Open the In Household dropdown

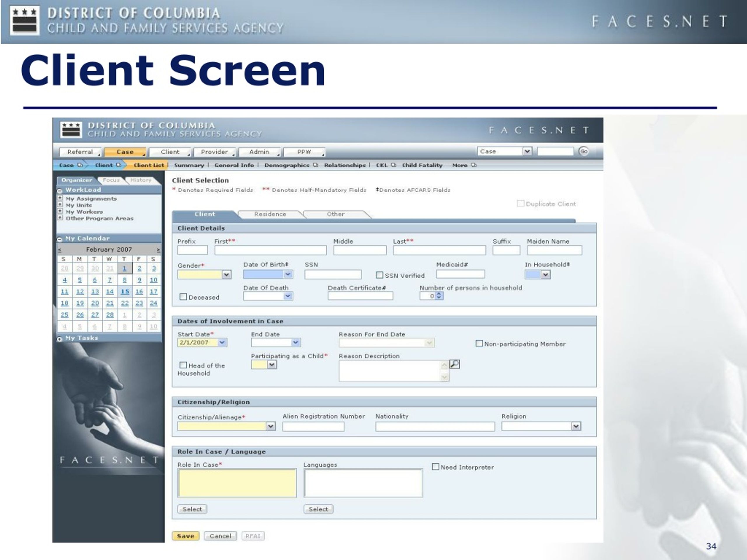click(546, 275)
